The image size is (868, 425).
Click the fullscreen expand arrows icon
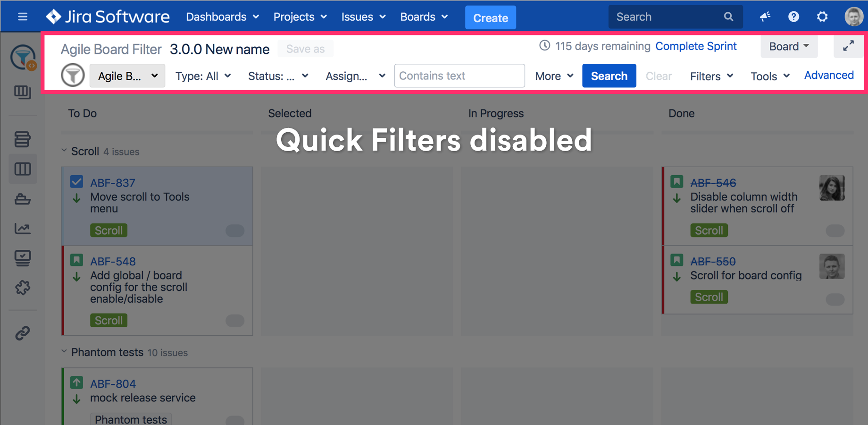click(848, 46)
